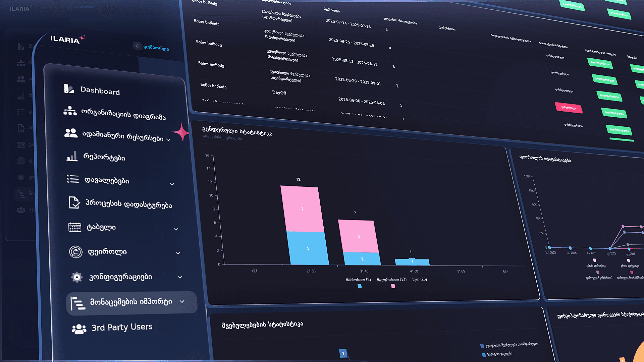Collapse sidebar with double-arrow button
644x362 pixels.
(x=137, y=46)
